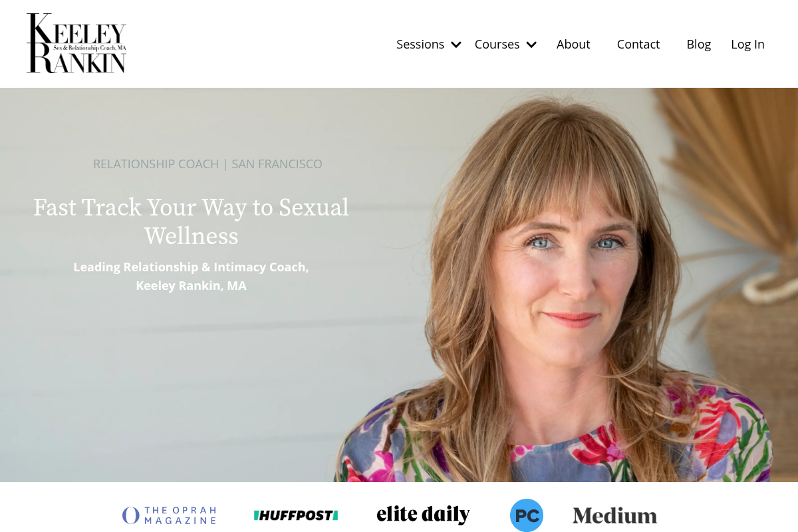
Task: Expand the Courses dropdown chevron
Action: pos(531,45)
